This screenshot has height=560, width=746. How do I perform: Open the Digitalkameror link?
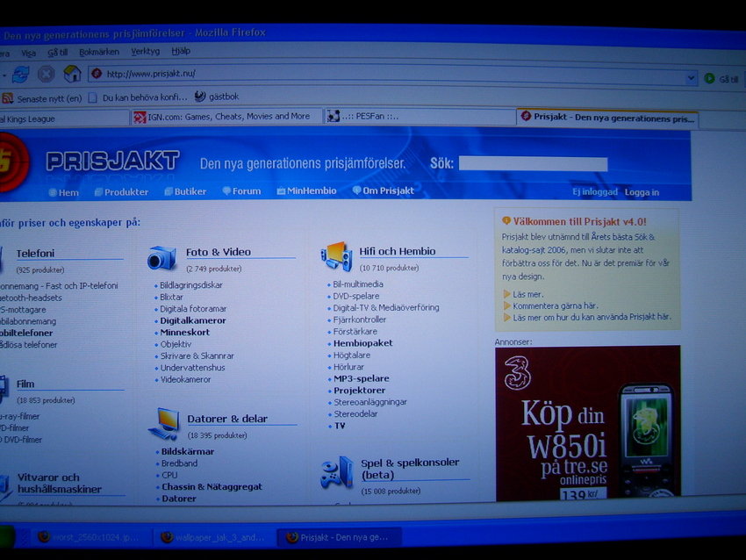click(193, 320)
